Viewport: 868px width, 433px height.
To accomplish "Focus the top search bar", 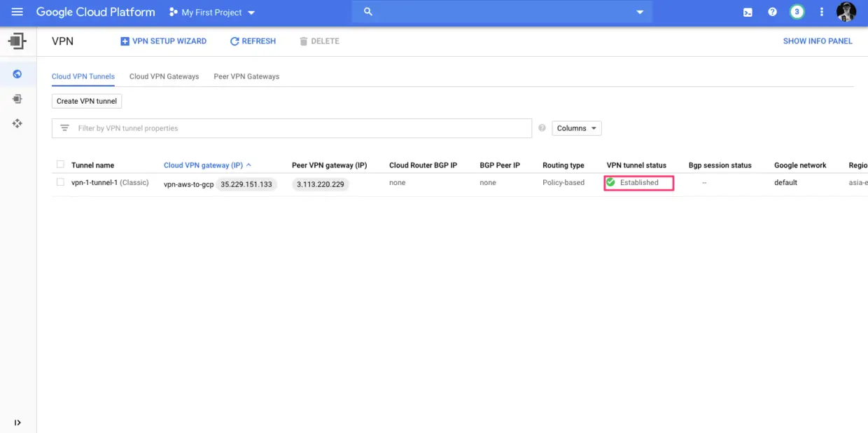I will (502, 12).
